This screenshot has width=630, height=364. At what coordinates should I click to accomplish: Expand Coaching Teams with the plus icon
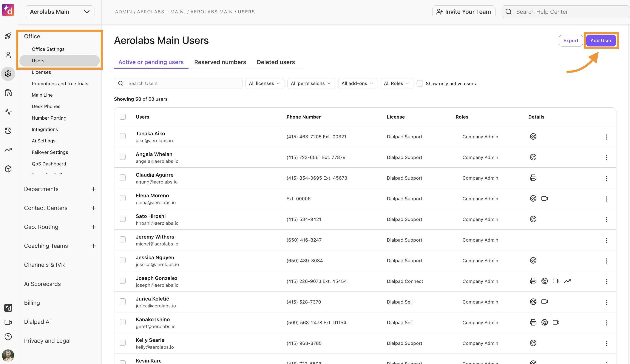(x=94, y=246)
